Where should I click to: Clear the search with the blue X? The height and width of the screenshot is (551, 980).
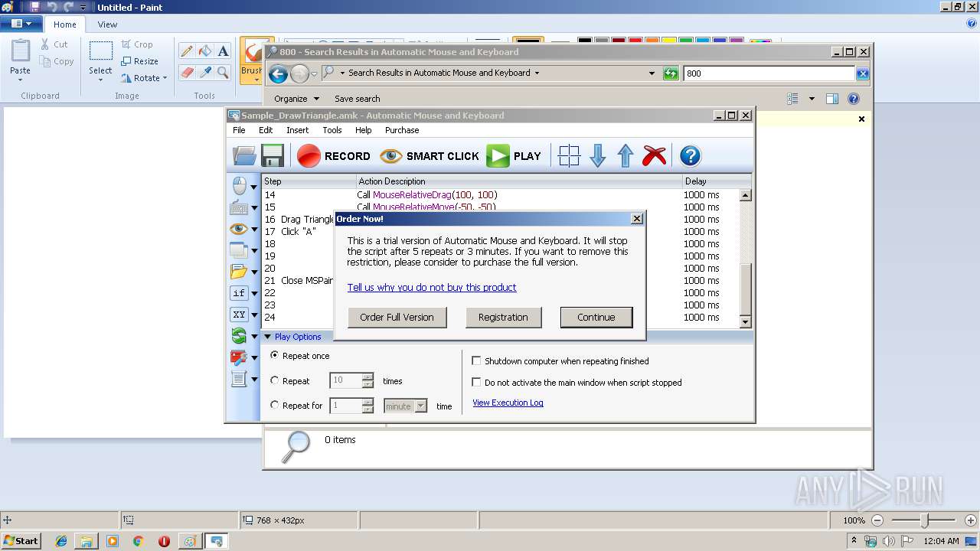863,73
